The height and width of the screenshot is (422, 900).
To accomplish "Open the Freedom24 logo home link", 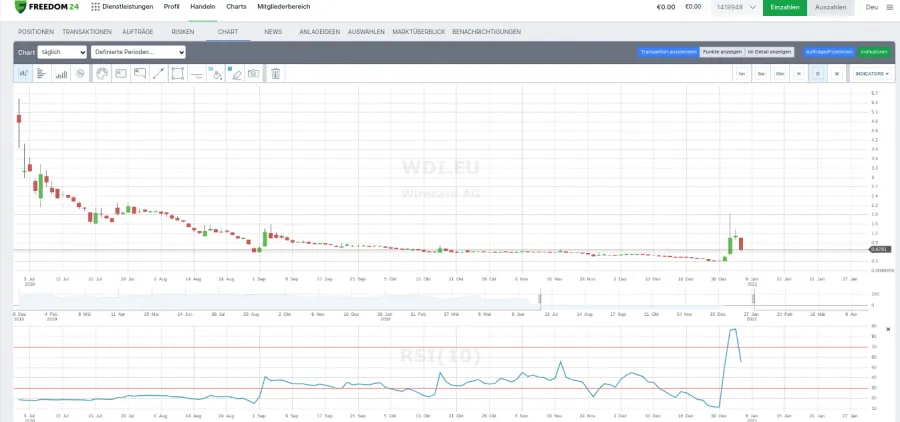I will coord(47,7).
